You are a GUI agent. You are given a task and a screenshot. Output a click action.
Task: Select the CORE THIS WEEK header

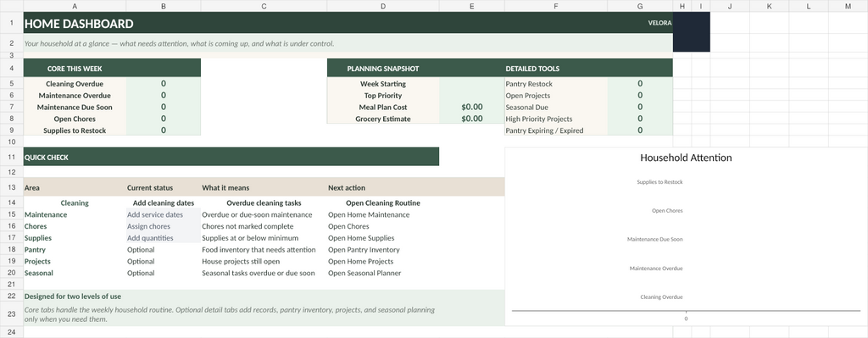75,69
